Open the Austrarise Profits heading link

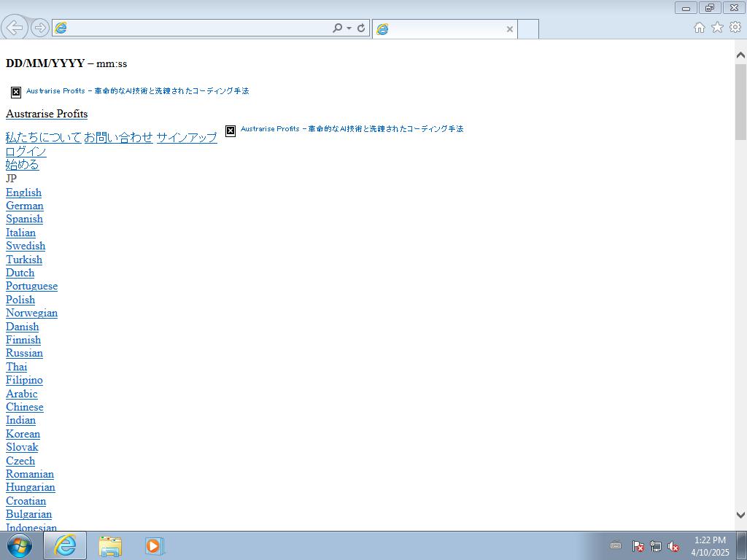tap(47, 114)
